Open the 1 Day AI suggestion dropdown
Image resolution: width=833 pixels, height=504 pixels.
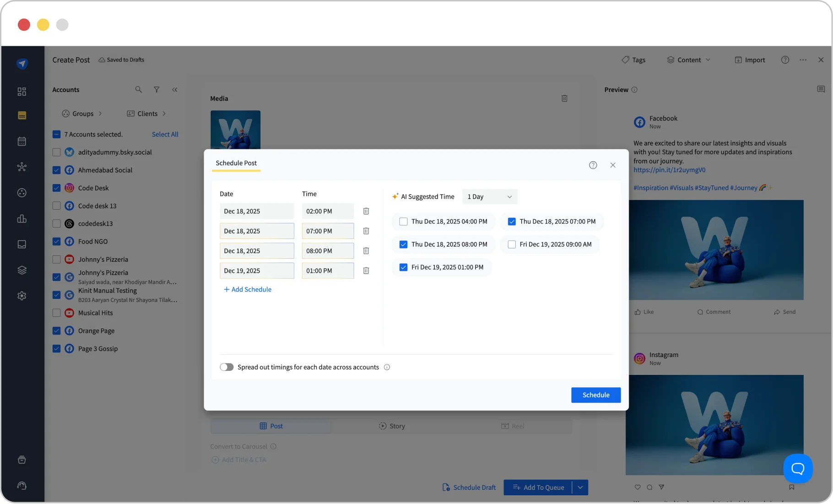489,196
